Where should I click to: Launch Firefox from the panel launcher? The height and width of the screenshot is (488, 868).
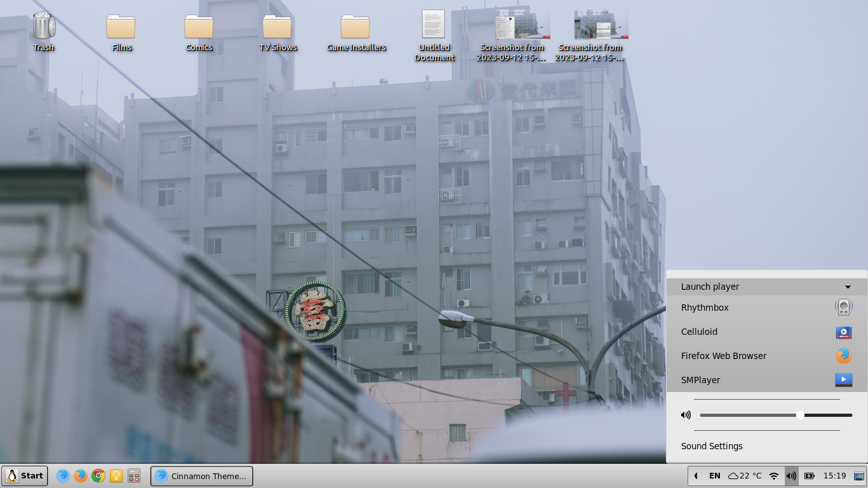[80, 475]
